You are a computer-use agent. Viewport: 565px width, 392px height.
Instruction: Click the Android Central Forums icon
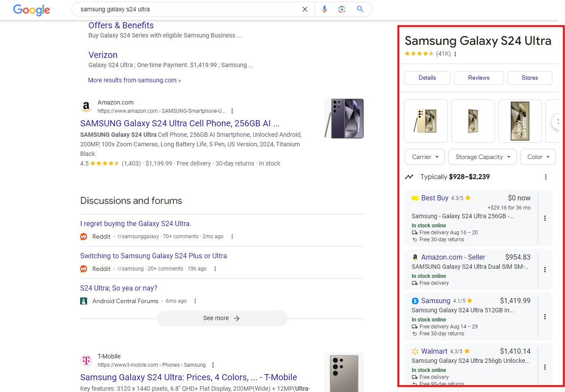point(84,301)
